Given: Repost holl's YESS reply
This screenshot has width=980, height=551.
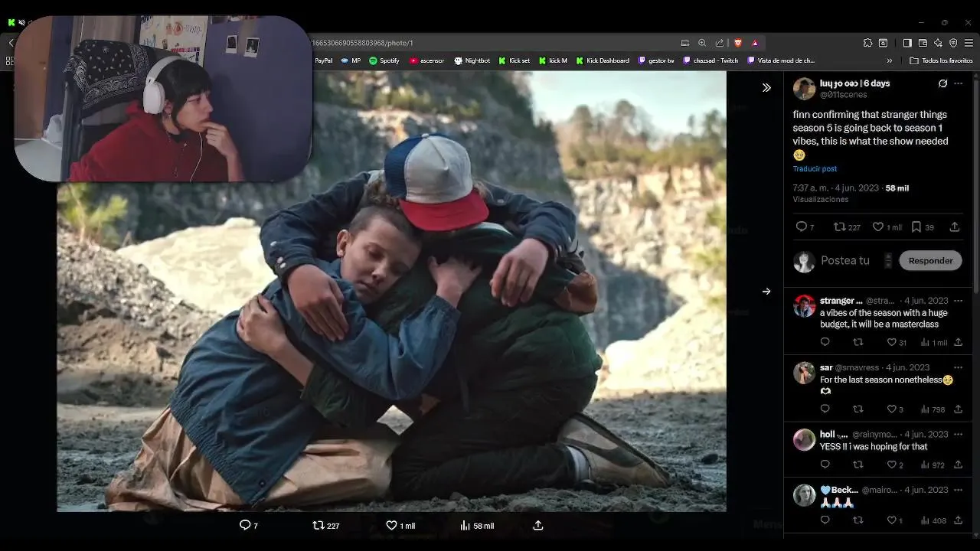Looking at the screenshot, I should coord(858,465).
